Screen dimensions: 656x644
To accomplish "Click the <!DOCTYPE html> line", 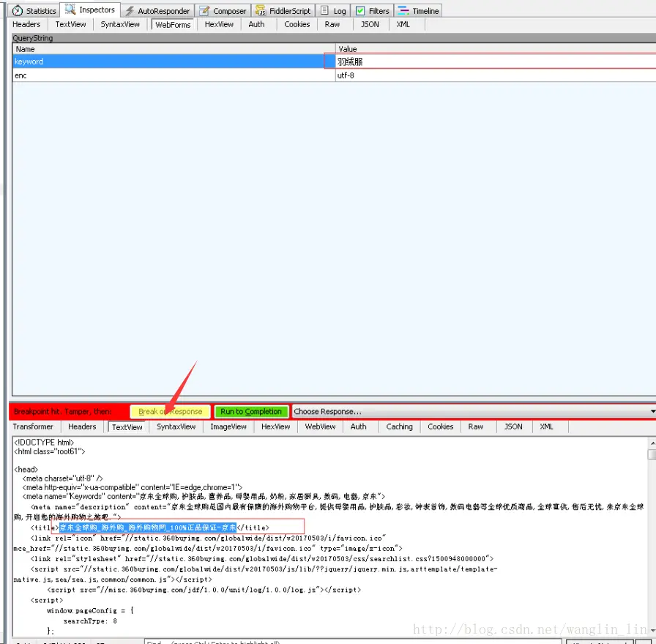I will [44, 443].
